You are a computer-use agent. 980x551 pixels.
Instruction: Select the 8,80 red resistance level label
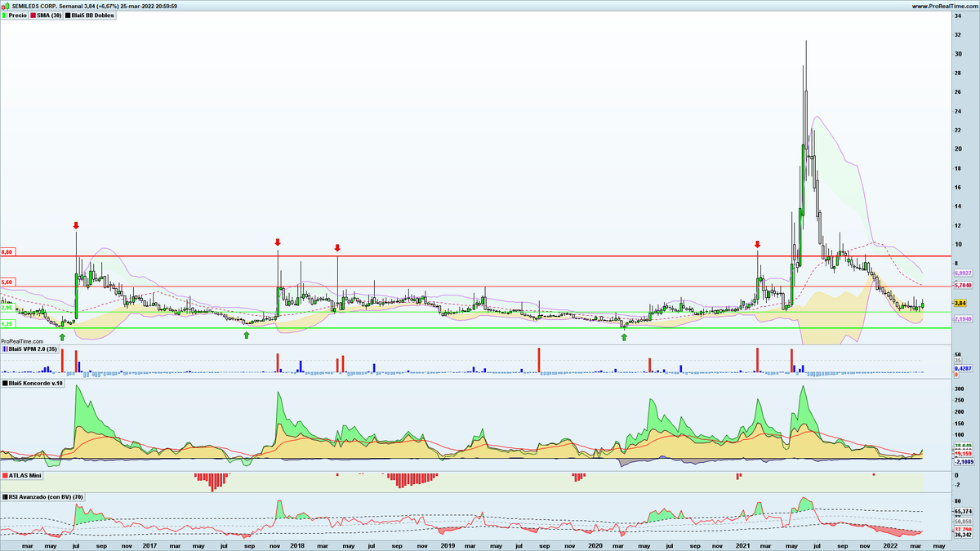tap(7, 251)
